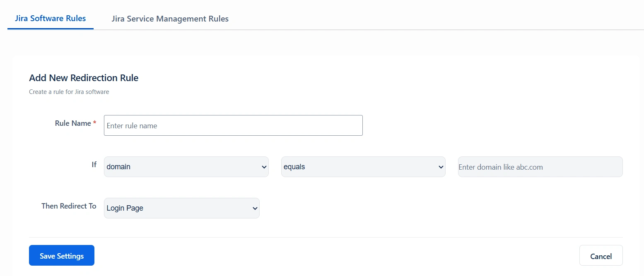Switch to Jira Service Management Rules tab
Viewport: 644px width, 276px height.
[170, 19]
